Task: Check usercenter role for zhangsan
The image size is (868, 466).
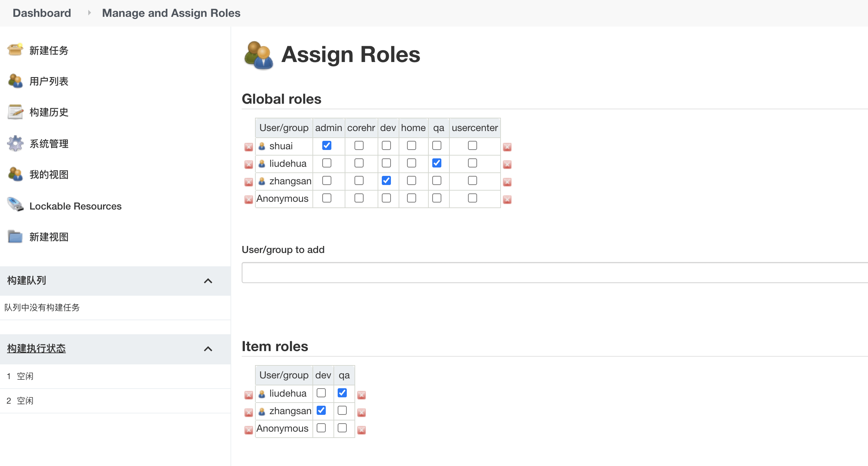Action: click(473, 180)
